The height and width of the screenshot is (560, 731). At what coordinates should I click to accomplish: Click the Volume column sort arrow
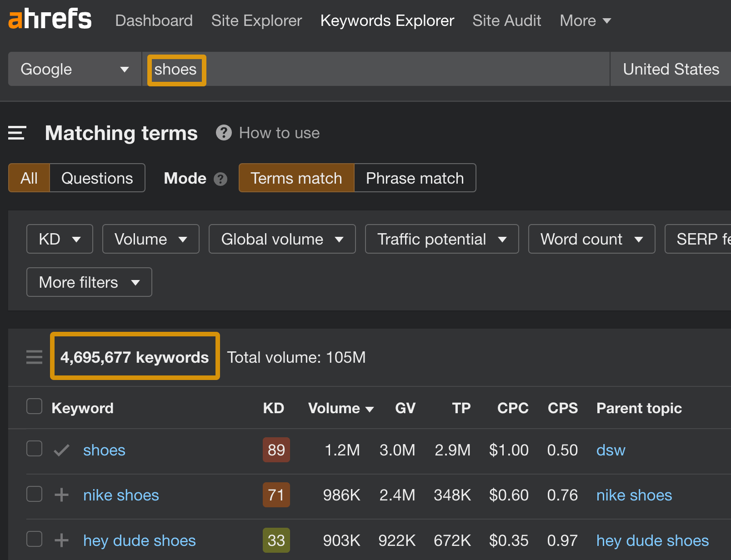(x=370, y=408)
